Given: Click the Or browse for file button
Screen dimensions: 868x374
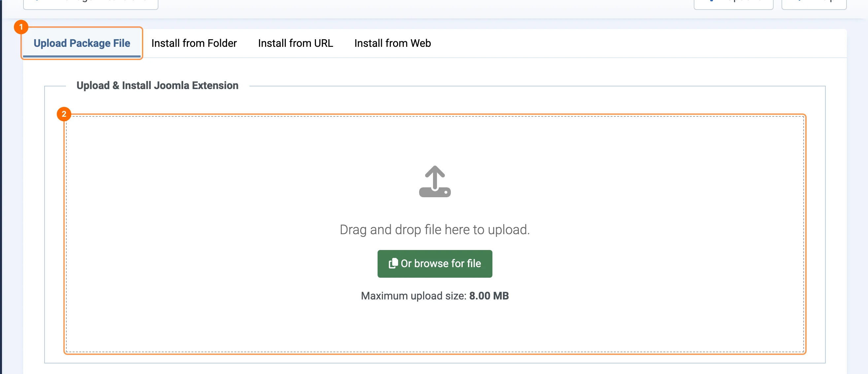Looking at the screenshot, I should (435, 264).
